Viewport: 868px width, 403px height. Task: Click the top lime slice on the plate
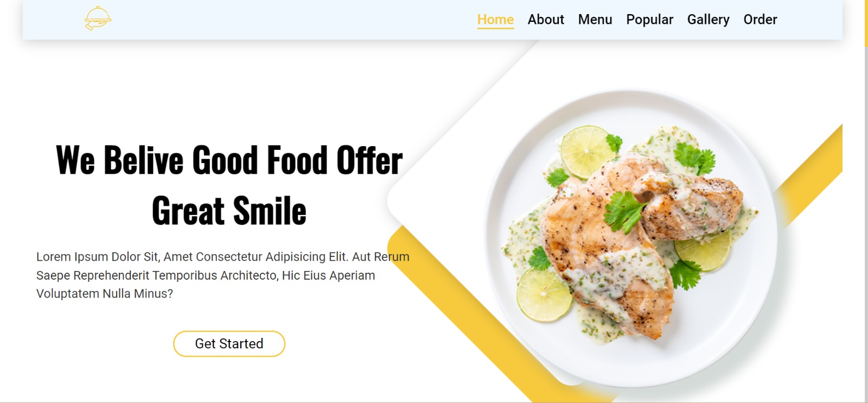586,152
